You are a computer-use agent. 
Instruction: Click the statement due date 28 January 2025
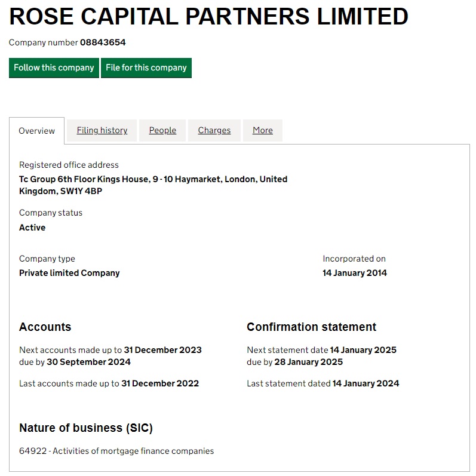coord(308,362)
